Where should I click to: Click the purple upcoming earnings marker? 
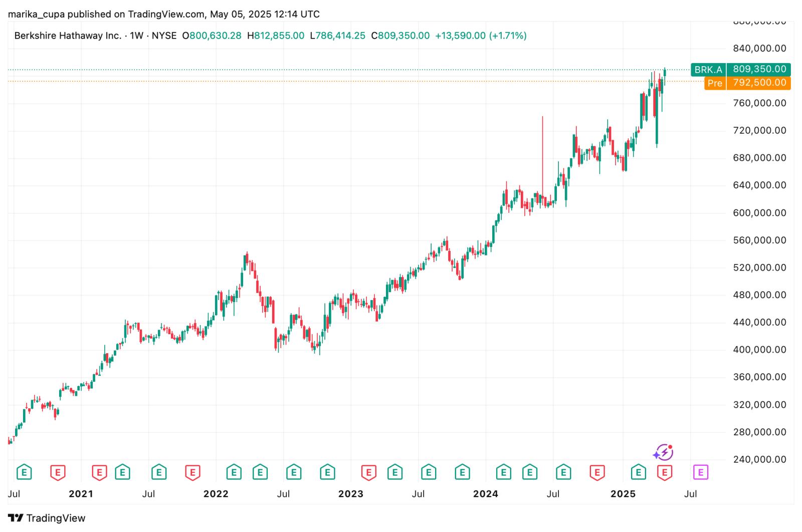point(700,472)
